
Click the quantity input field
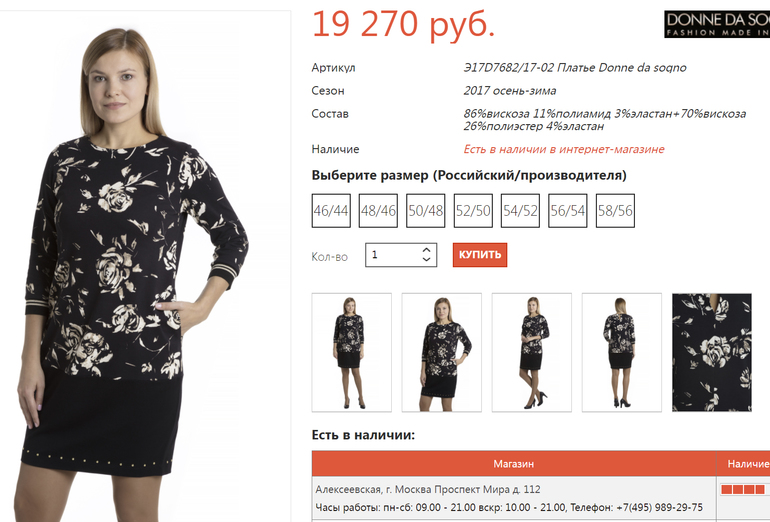coord(401,255)
